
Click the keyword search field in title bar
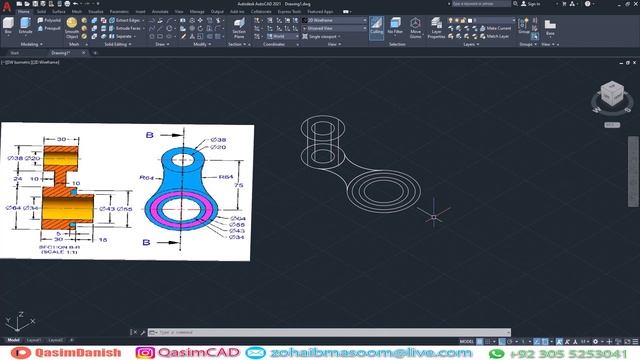pyautogui.click(x=481, y=4)
